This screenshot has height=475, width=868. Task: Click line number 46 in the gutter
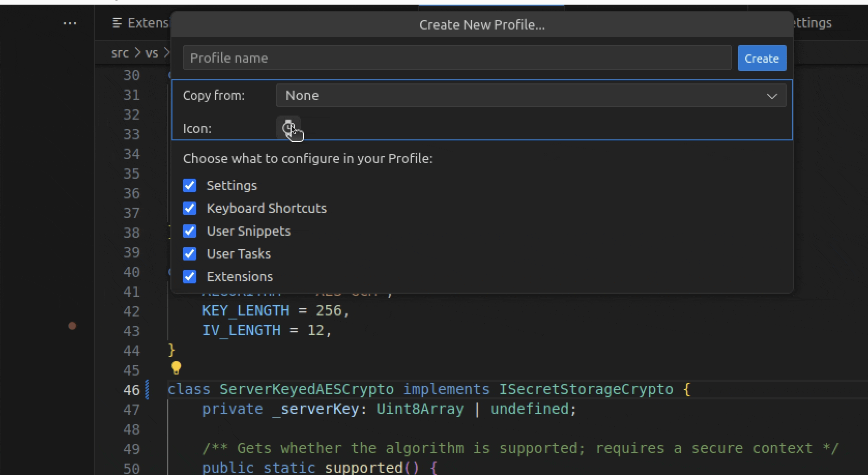pyautogui.click(x=131, y=390)
